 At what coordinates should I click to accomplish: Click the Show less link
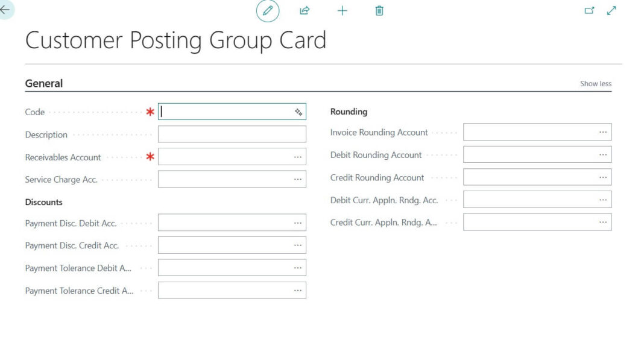click(x=596, y=83)
